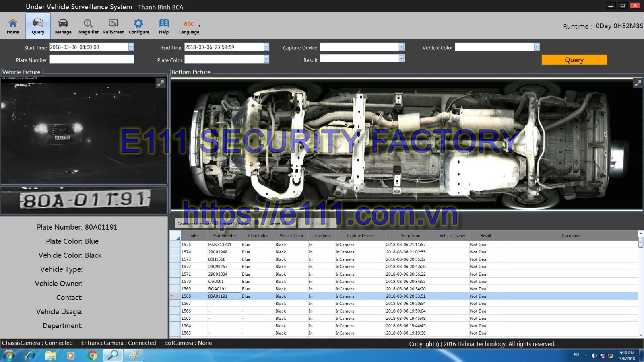The height and width of the screenshot is (362, 644).
Task: Open the Home toolbar icon
Action: 13,26
